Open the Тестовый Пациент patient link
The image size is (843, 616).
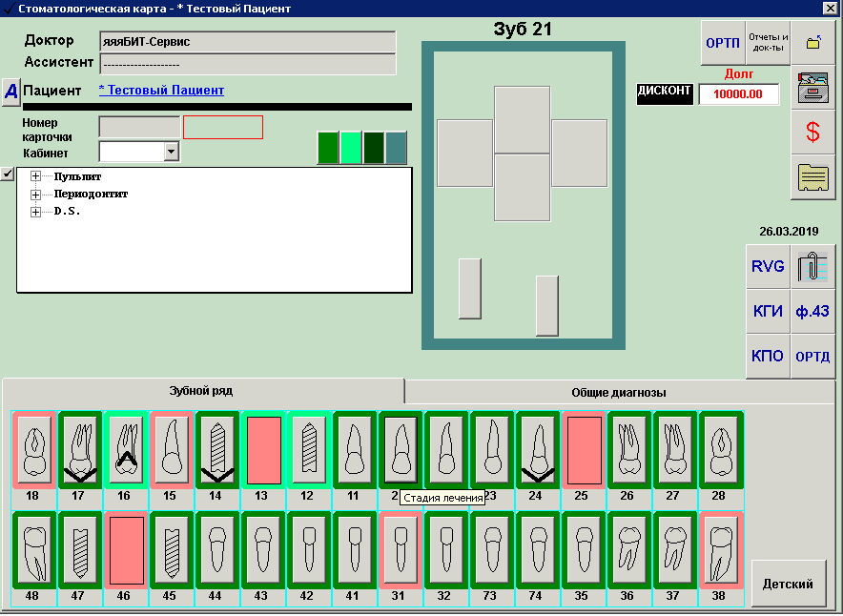point(161,91)
